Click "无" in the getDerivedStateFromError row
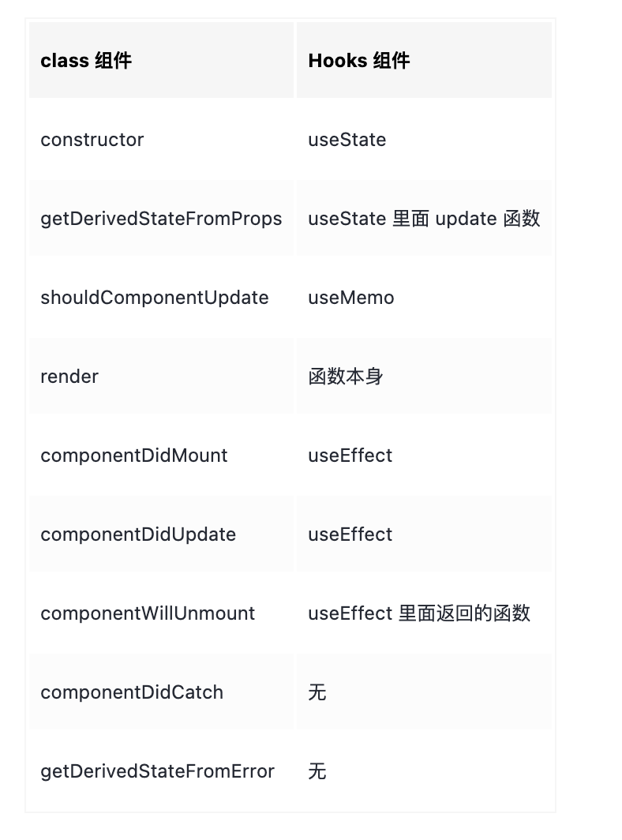622x840 pixels. (317, 771)
